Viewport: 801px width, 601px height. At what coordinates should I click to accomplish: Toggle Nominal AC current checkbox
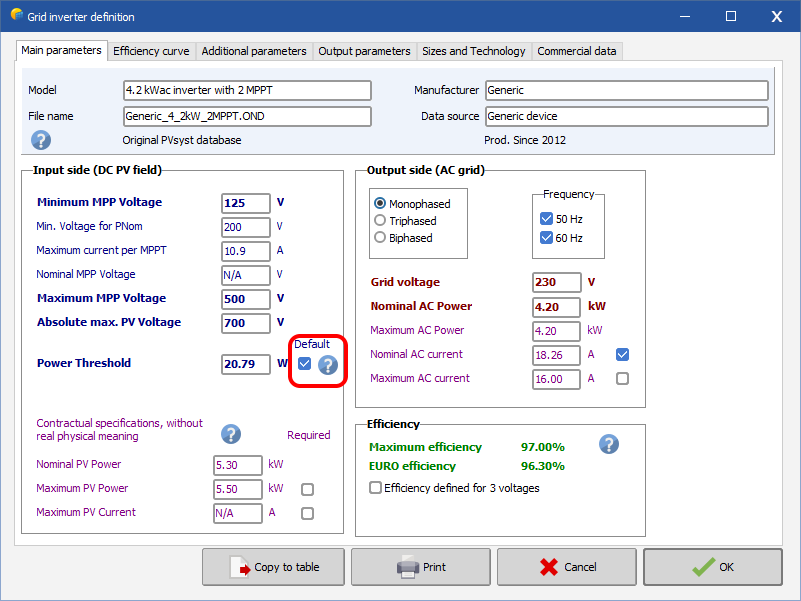click(622, 354)
